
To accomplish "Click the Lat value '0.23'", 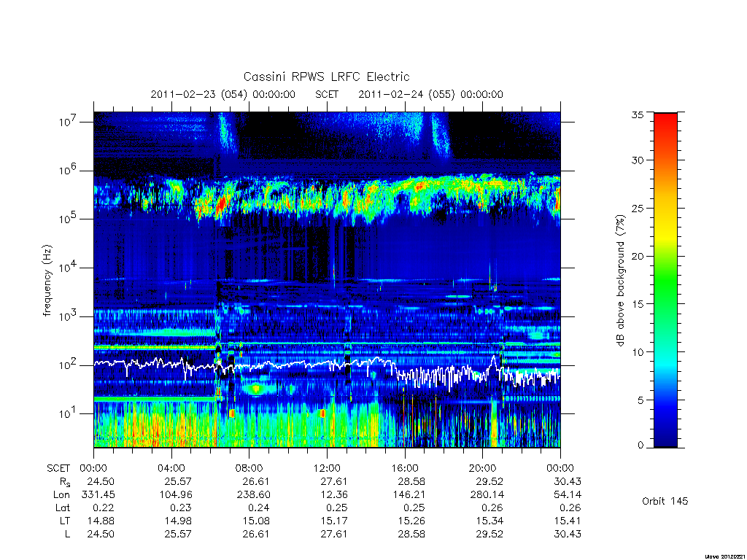I will [x=181, y=508].
